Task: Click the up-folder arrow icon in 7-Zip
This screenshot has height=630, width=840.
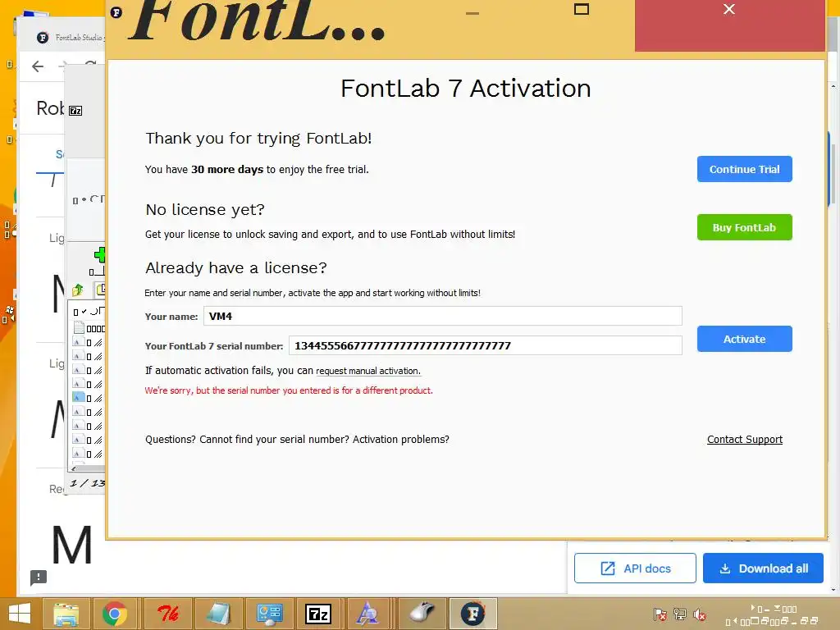Action: pos(78,290)
